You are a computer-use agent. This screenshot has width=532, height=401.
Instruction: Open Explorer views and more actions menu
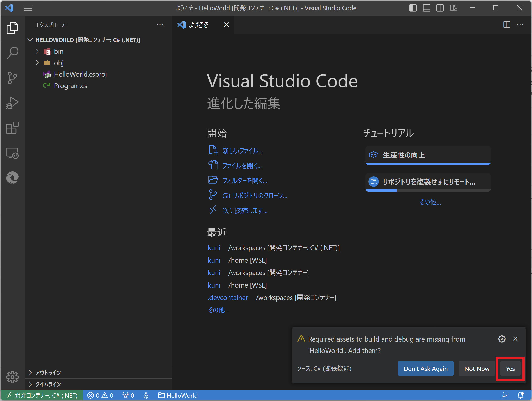pos(160,25)
